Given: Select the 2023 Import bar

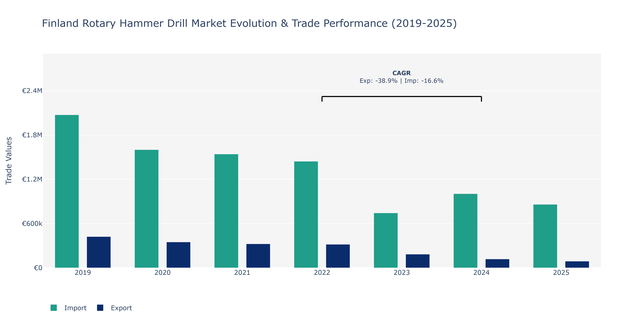Looking at the screenshot, I should click(x=386, y=241).
